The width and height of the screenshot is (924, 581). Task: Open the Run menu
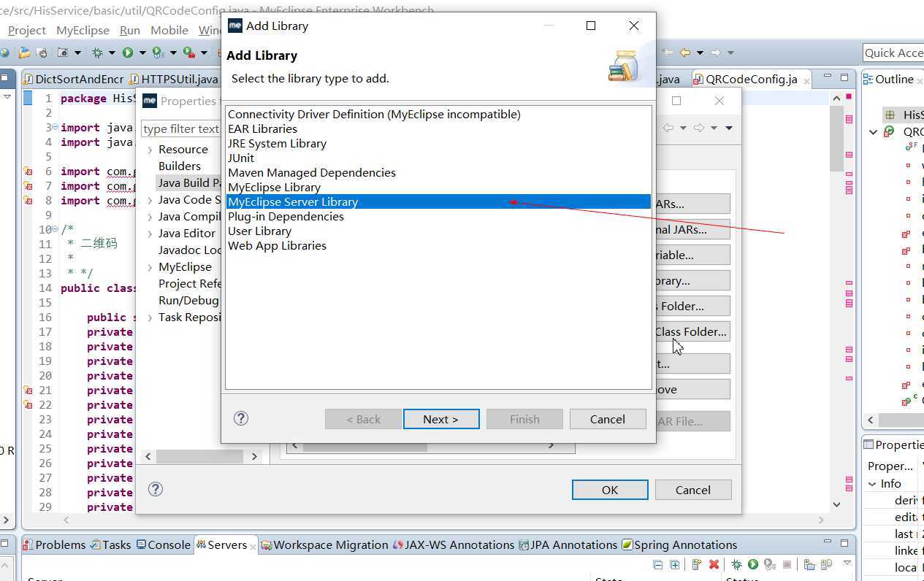pos(130,30)
